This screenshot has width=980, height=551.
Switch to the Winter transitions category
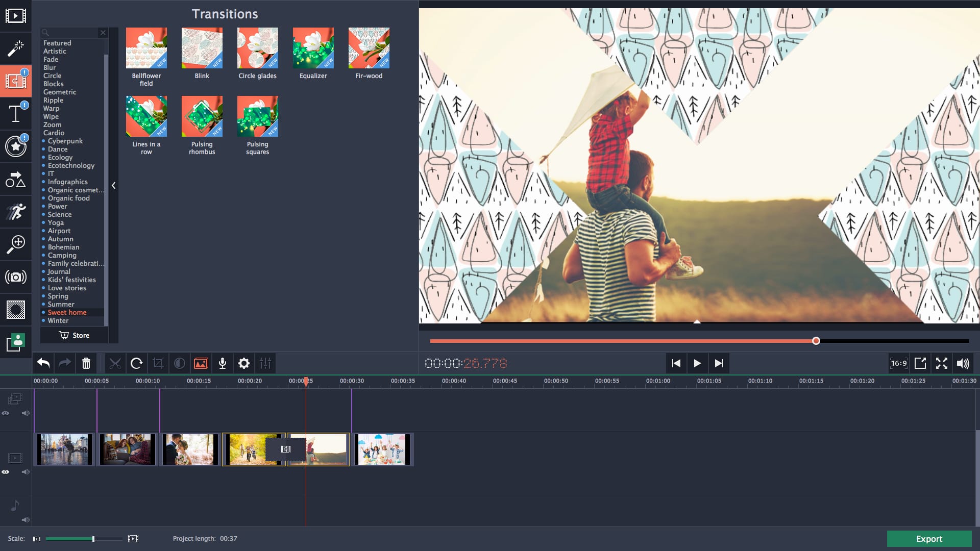point(58,320)
